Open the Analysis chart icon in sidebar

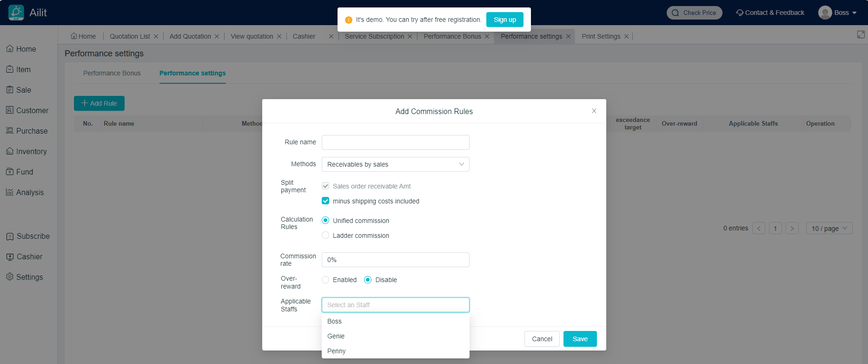(10, 192)
